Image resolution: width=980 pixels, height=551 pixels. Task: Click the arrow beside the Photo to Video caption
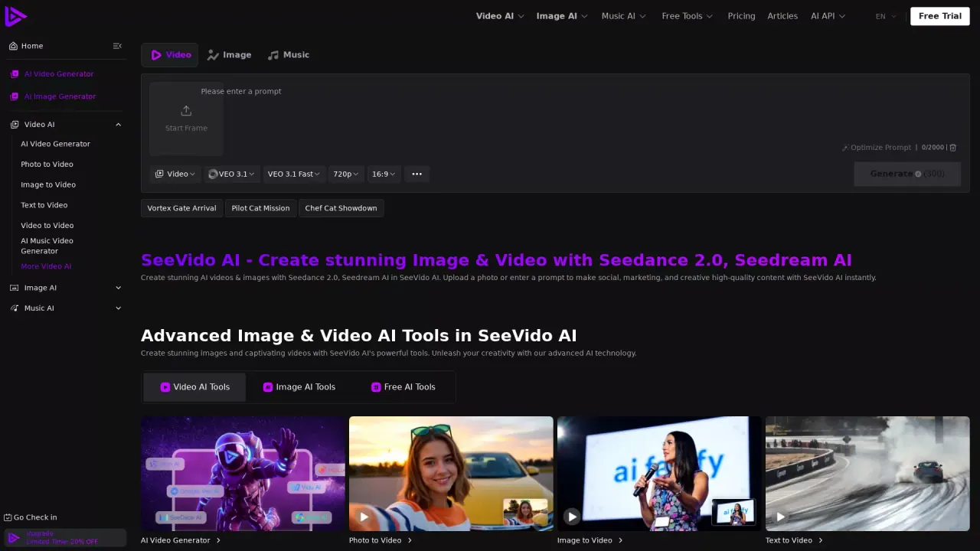click(410, 540)
